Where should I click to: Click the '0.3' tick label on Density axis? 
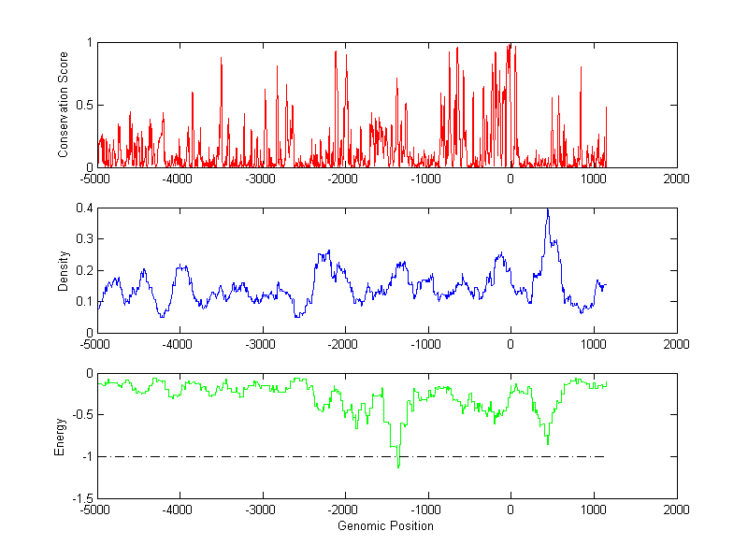coord(83,238)
